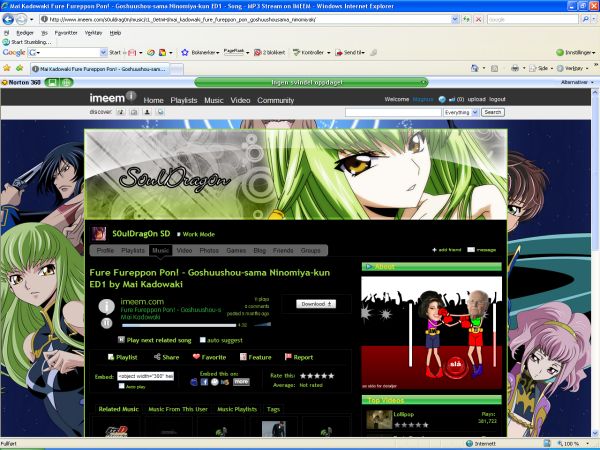This screenshot has height=450, width=600.
Task: Open the Hjelp menu
Action: [x=115, y=33]
